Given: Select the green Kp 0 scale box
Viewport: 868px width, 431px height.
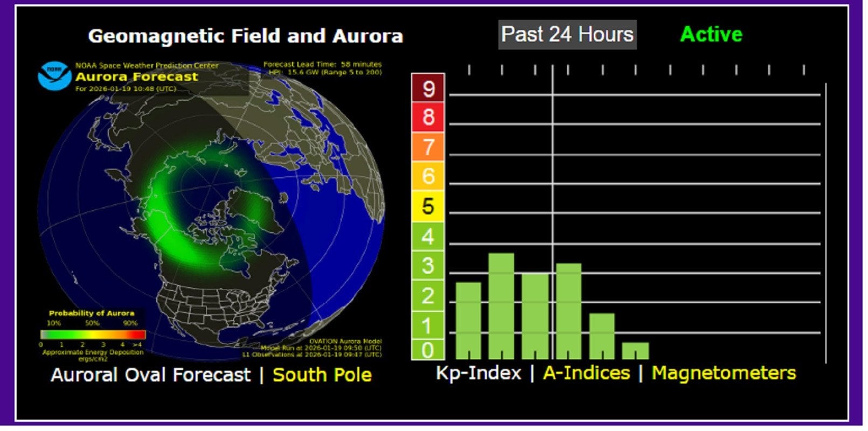Looking at the screenshot, I should [x=428, y=350].
